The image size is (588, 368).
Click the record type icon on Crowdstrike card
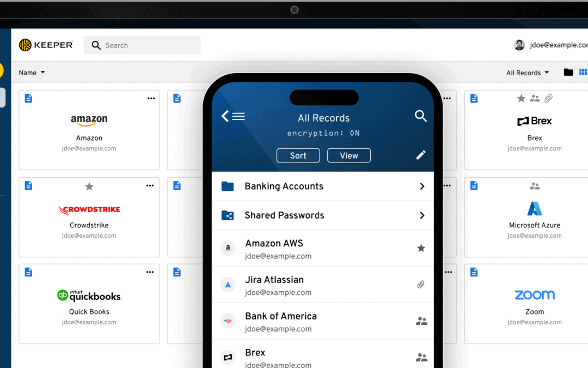point(28,185)
